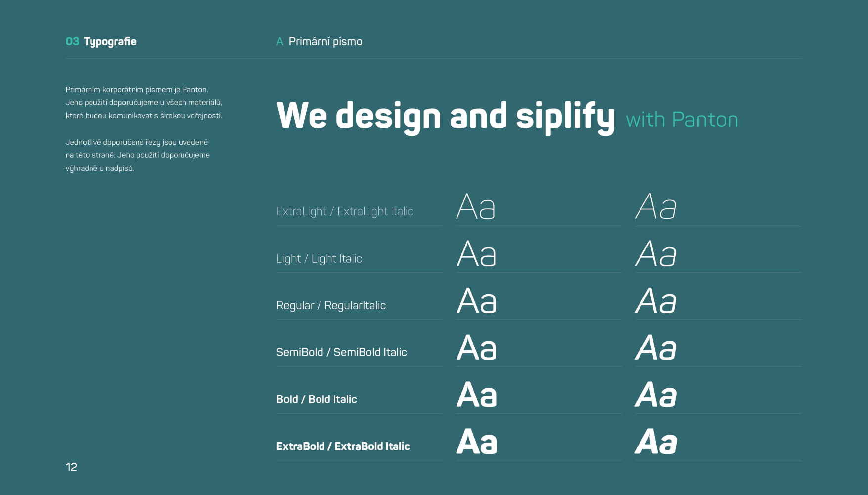This screenshot has width=868, height=495.
Task: Click the upright Bold "Aa" sample
Action: 477,395
